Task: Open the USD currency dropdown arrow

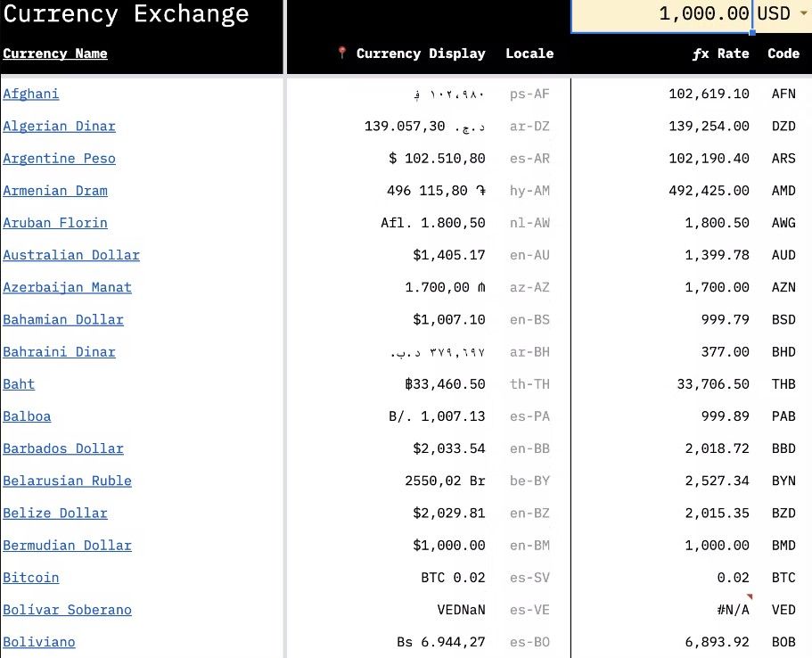Action: click(x=804, y=13)
